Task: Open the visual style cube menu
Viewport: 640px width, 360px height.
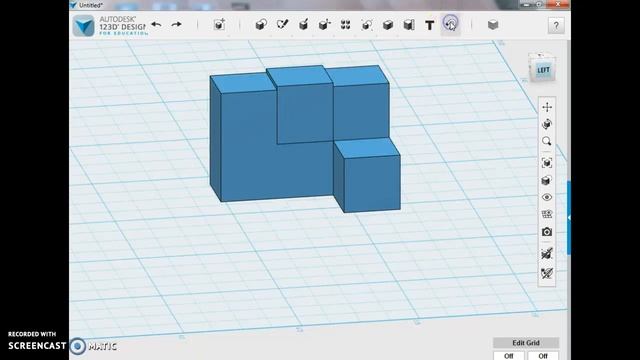Action: [x=547, y=180]
